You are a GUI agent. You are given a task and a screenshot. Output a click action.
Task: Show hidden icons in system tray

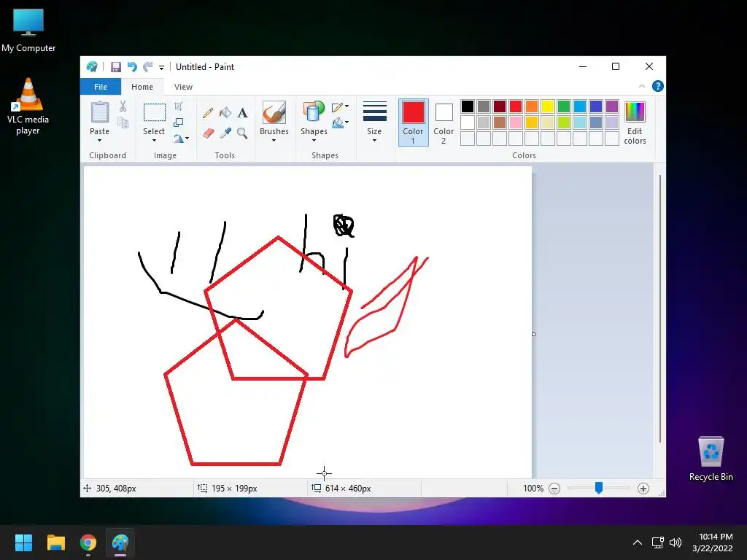point(638,542)
